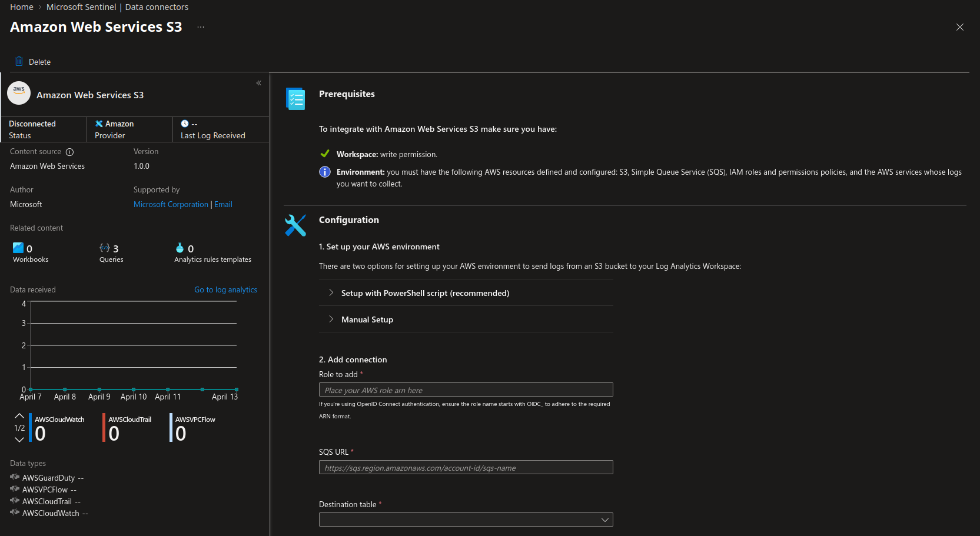Open Go to log analytics link
Image resolution: width=980 pixels, height=536 pixels.
pyautogui.click(x=225, y=289)
